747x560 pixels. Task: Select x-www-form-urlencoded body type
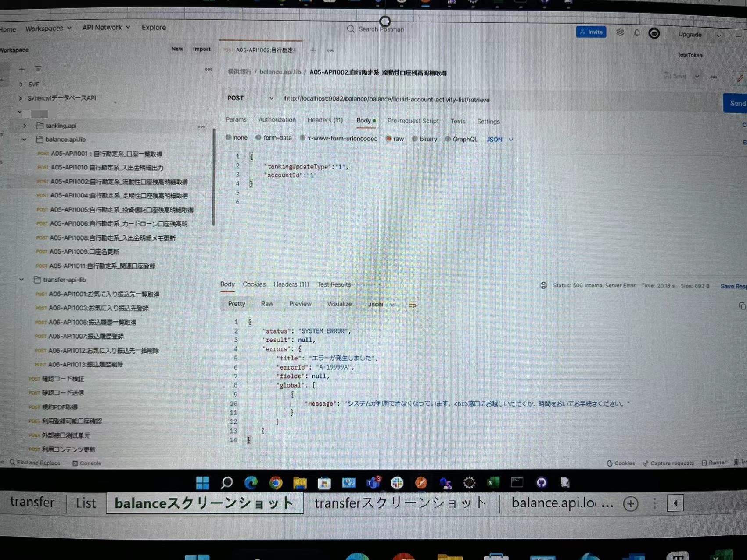[302, 138]
